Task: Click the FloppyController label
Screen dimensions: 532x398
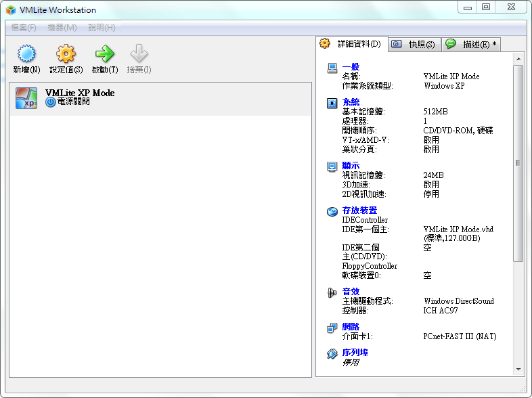Action: click(370, 266)
